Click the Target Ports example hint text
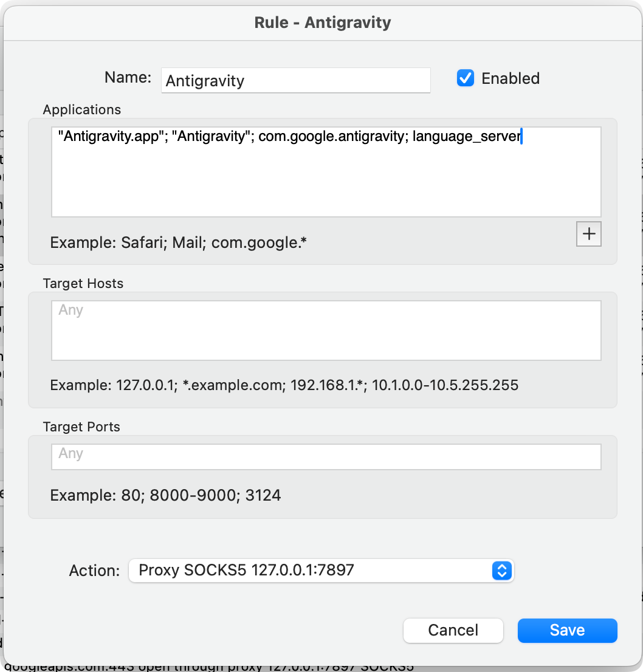 [165, 495]
